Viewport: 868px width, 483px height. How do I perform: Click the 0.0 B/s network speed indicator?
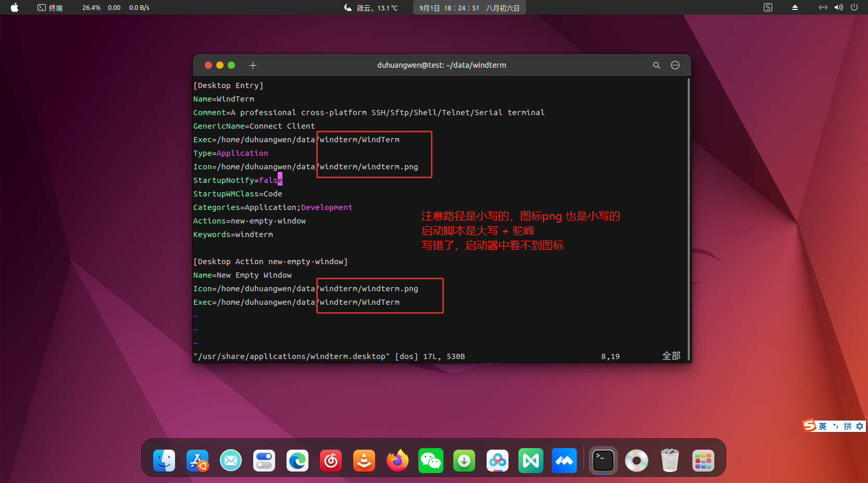pyautogui.click(x=139, y=8)
